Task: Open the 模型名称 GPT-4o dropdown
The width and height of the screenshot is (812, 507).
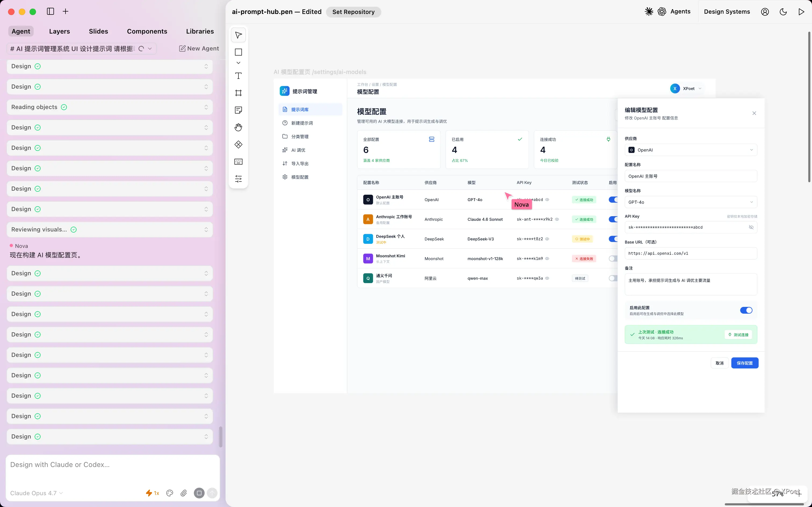Action: pos(691,202)
